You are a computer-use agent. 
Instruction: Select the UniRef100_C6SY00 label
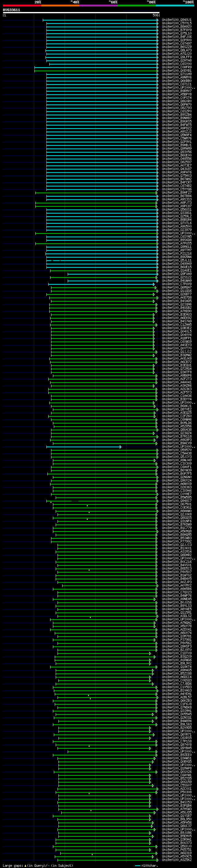pos(176,64)
